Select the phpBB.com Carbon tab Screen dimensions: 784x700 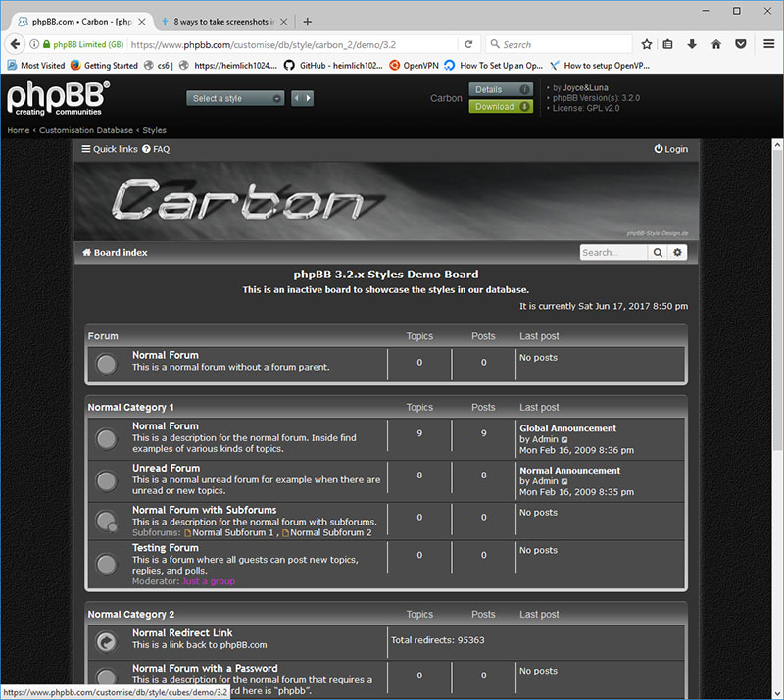pyautogui.click(x=81, y=22)
